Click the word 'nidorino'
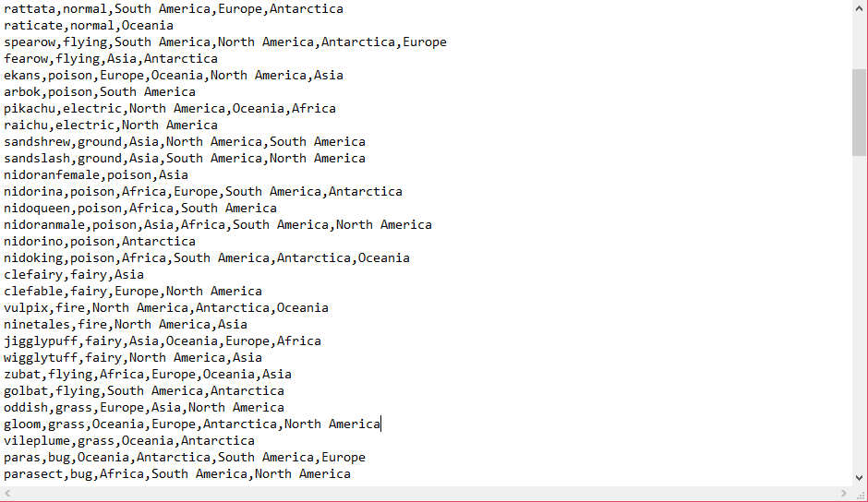Image resolution: width=868 pixels, height=502 pixels. [33, 242]
